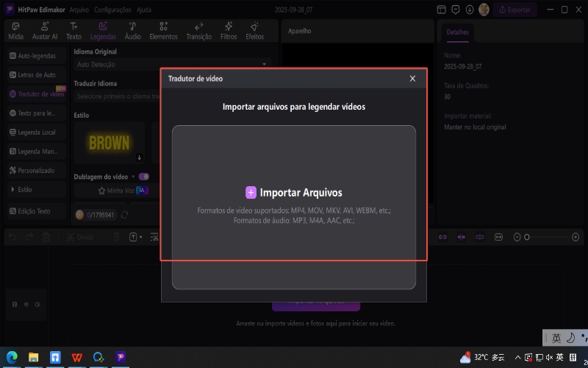Click the layout switch icon in title bar
The height and width of the screenshot is (368, 588).
coord(442,10)
